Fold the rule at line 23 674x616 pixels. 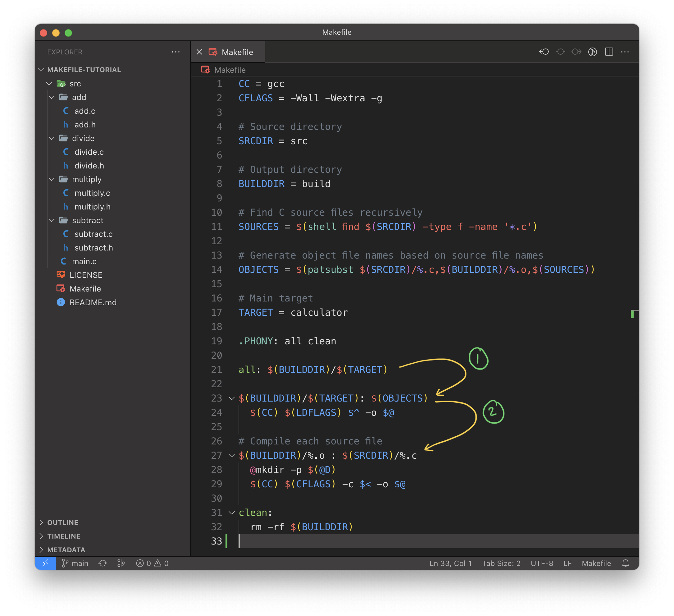(x=231, y=398)
